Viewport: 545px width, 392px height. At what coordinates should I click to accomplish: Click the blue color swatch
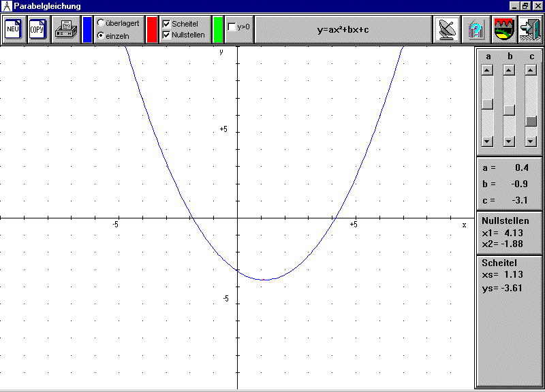[87, 29]
